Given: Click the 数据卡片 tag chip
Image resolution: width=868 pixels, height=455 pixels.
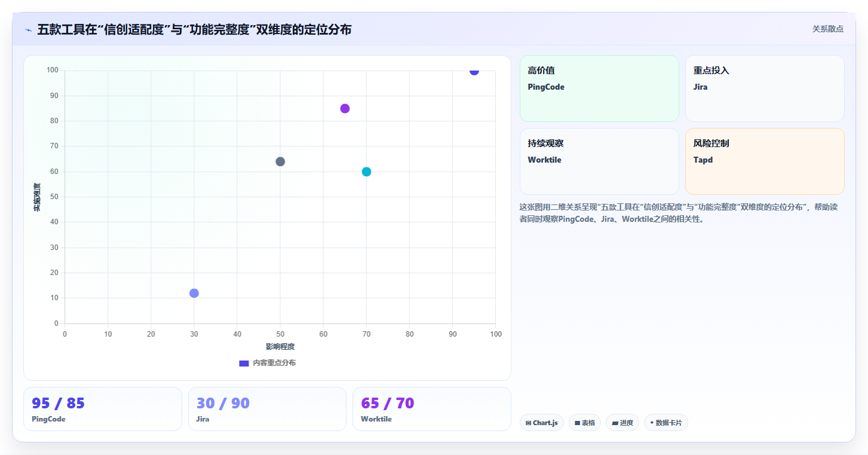Looking at the screenshot, I should coord(666,423).
